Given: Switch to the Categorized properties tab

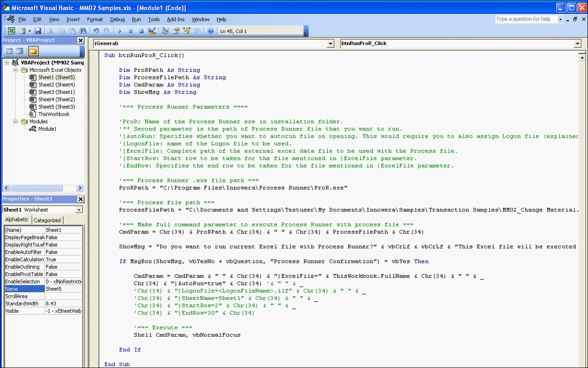Looking at the screenshot, I should pos(47,220).
